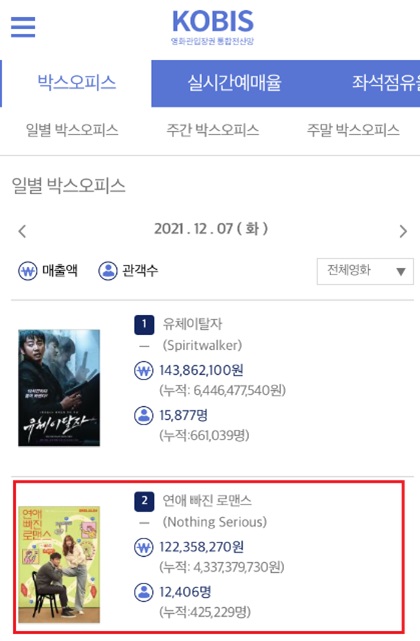Open the 연애 빠진 로맨스 poster thumbnail

[59, 565]
